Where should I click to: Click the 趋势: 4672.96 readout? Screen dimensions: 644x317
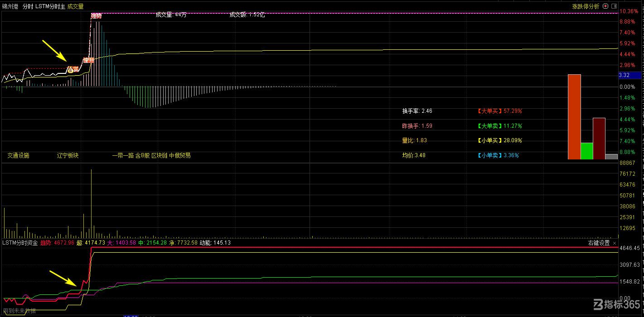57,243
